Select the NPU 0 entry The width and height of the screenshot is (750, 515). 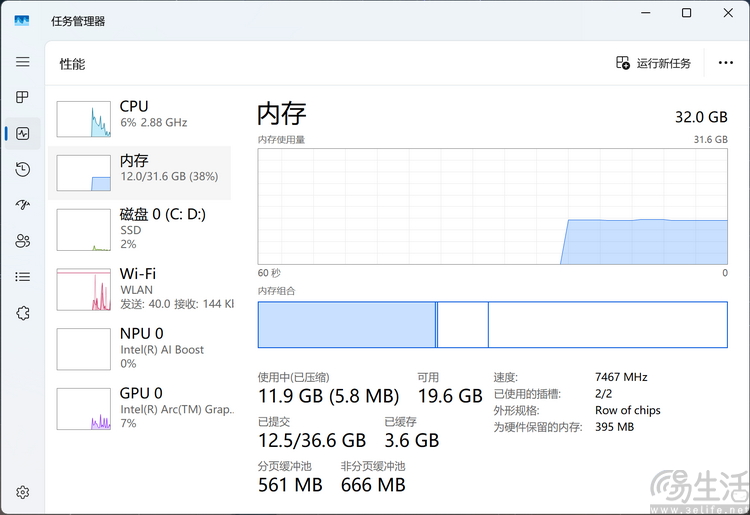140,349
